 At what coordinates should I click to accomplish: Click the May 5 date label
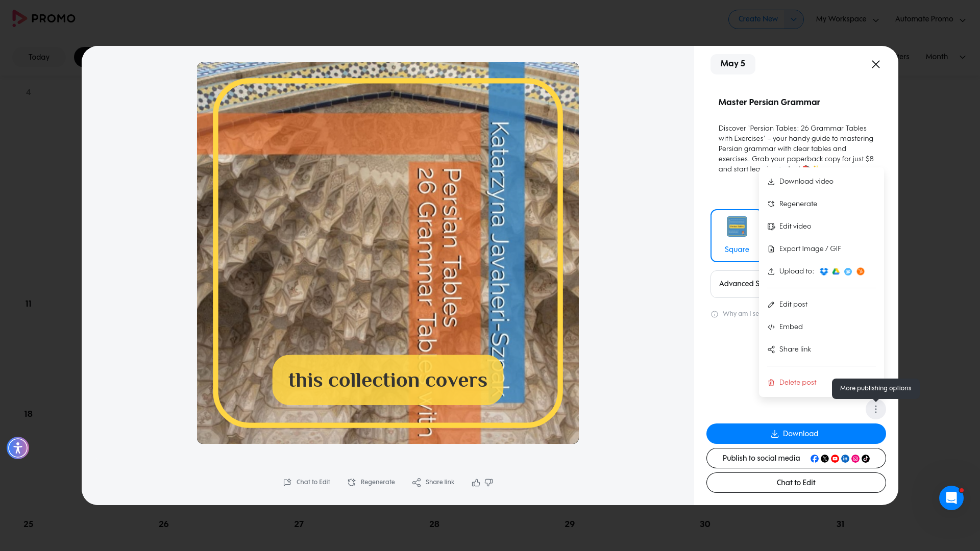732,64
